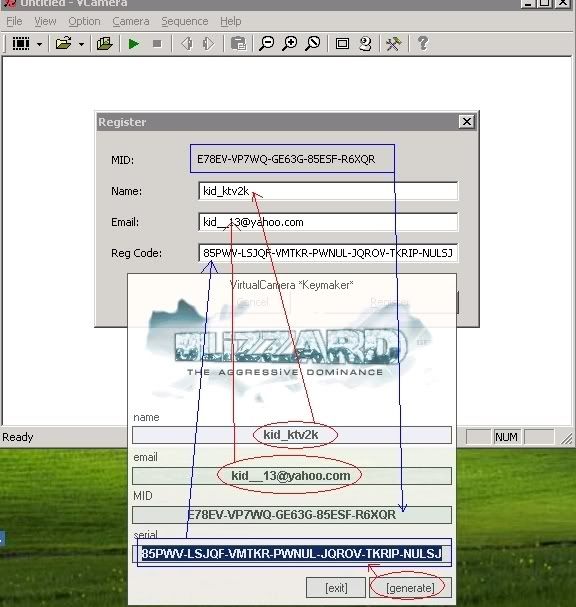
Task: Open the Help menu
Action: click(231, 21)
